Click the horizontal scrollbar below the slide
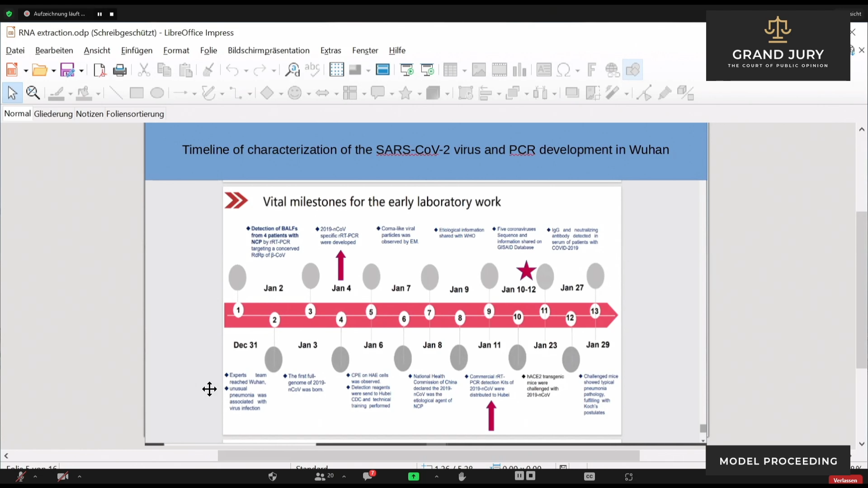This screenshot has width=868, height=488. 428,455
